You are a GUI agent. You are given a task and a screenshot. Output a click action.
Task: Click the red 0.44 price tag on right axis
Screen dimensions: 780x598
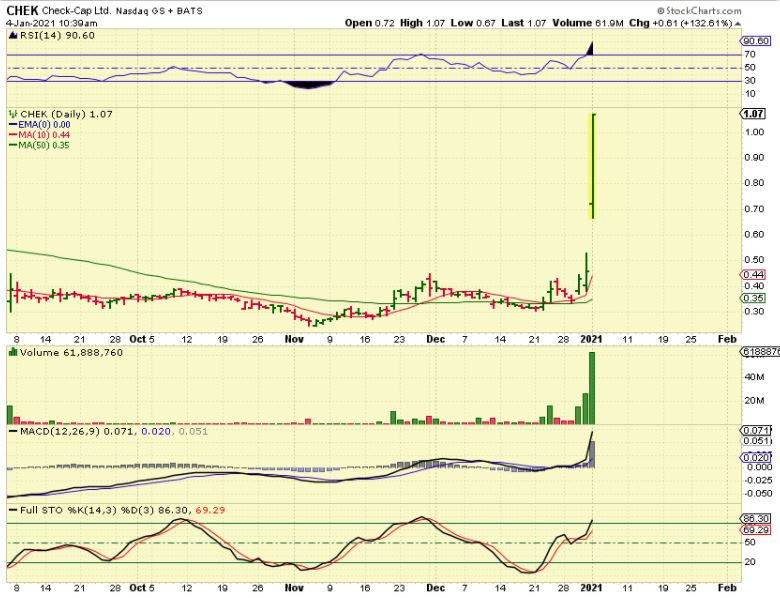click(753, 274)
